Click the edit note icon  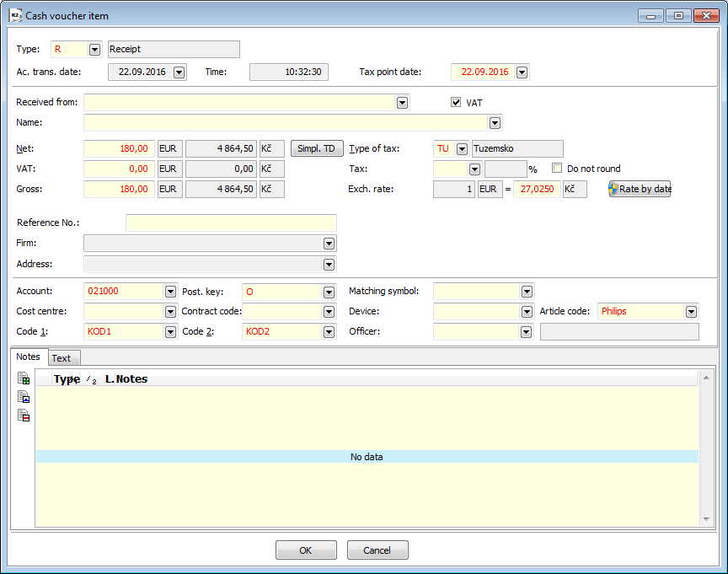pyautogui.click(x=24, y=397)
